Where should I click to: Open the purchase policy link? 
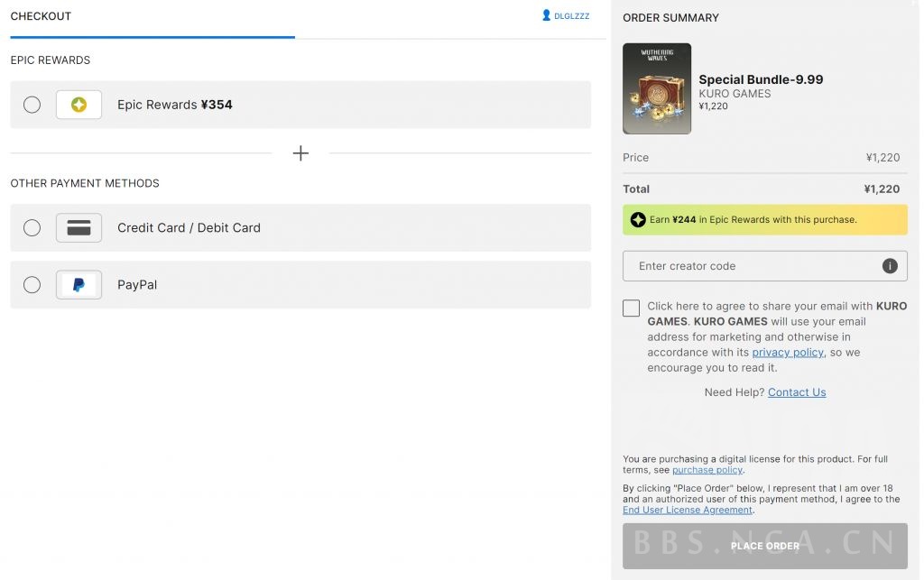(707, 470)
